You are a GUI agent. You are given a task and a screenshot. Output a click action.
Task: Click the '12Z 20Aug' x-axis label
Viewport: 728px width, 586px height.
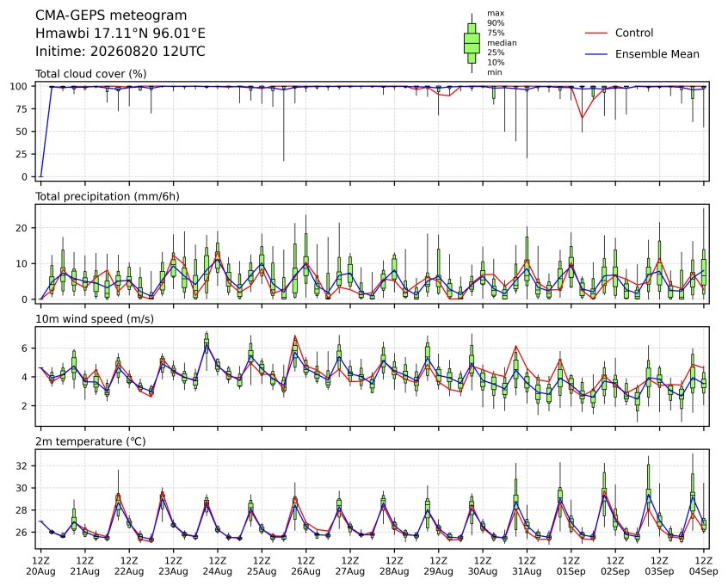40,566
